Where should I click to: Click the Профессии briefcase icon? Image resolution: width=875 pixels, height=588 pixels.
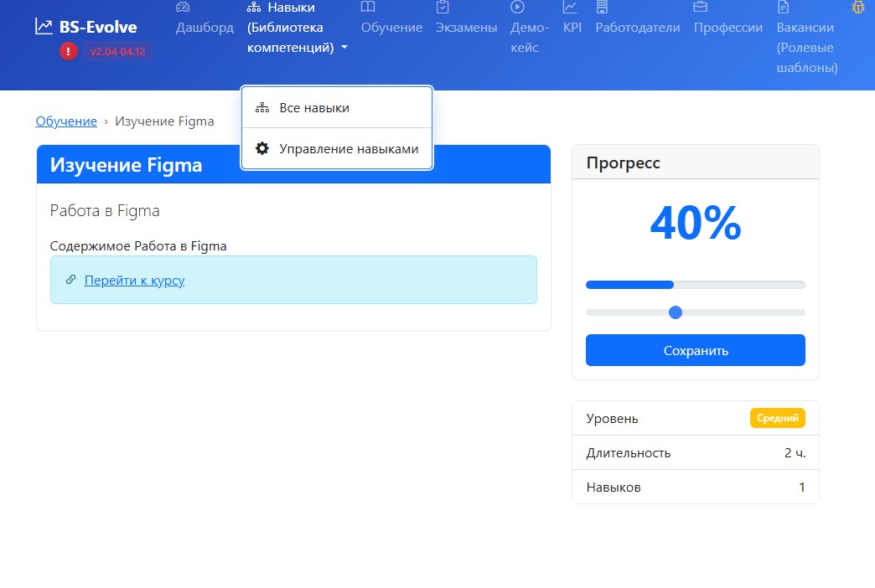click(x=701, y=7)
